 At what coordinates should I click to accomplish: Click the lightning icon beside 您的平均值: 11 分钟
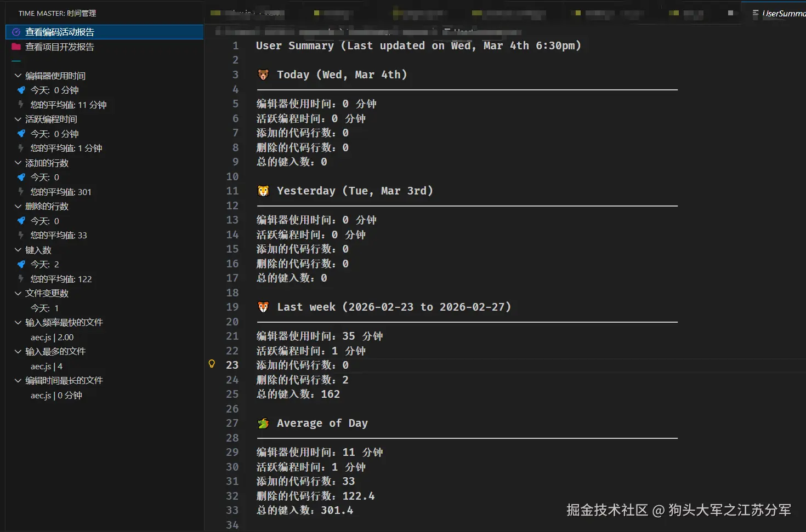point(21,105)
